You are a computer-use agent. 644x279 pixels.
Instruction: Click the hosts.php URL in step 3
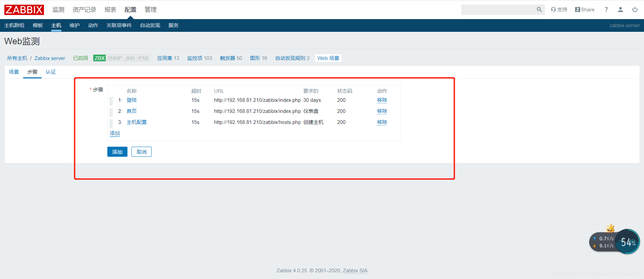coord(257,122)
